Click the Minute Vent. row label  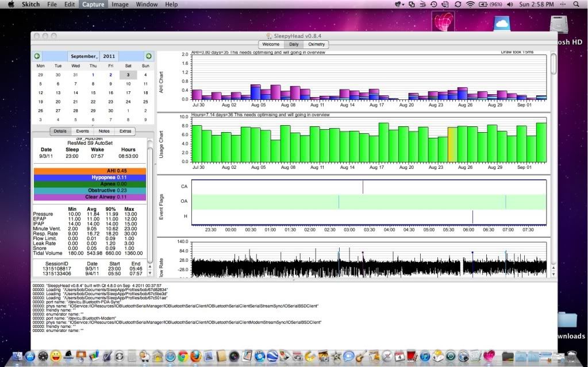[47, 229]
